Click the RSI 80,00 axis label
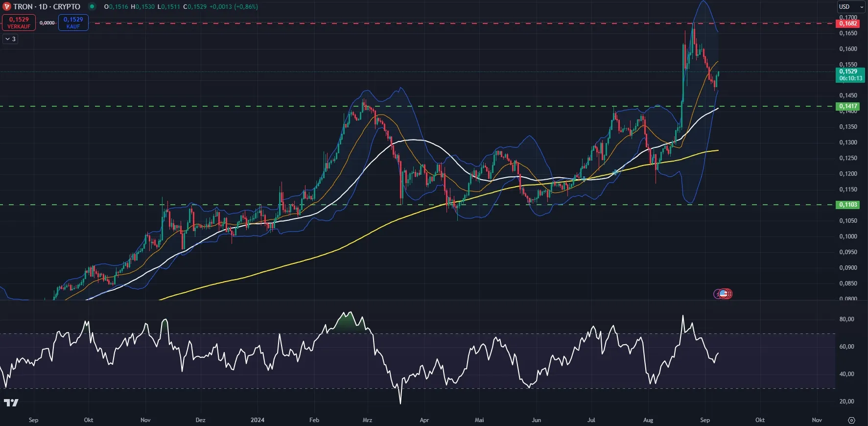The image size is (868, 426). 846,319
